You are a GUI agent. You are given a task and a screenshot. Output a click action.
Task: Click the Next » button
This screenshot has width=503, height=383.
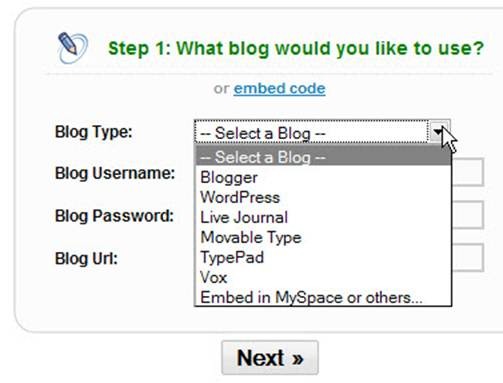[x=270, y=358]
